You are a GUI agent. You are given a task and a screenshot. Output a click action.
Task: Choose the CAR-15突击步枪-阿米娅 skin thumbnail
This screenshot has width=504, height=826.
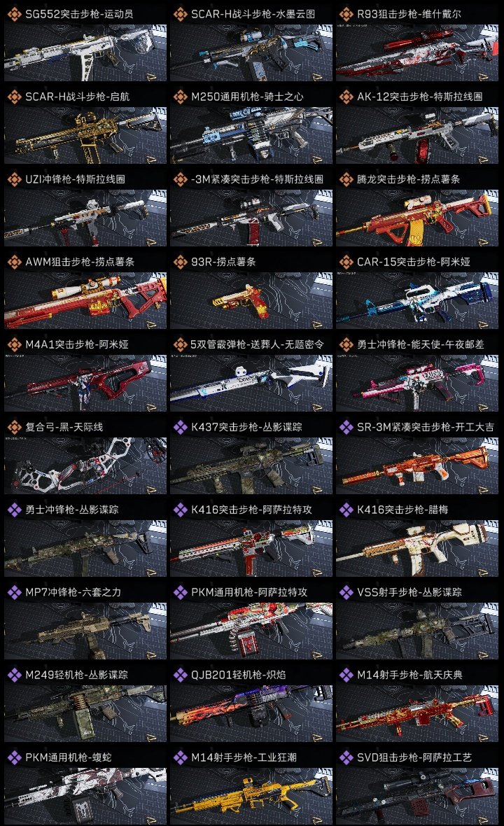tap(417, 300)
